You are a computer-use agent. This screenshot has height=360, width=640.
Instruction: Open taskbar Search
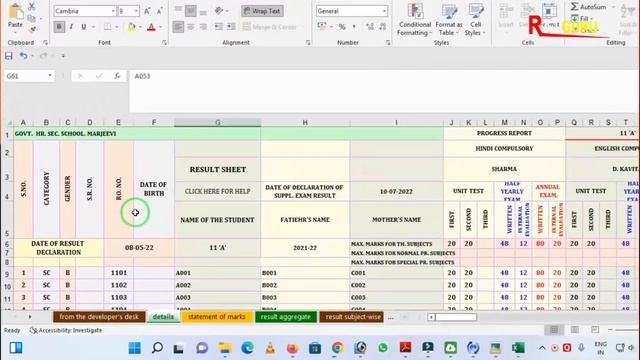click(157, 348)
